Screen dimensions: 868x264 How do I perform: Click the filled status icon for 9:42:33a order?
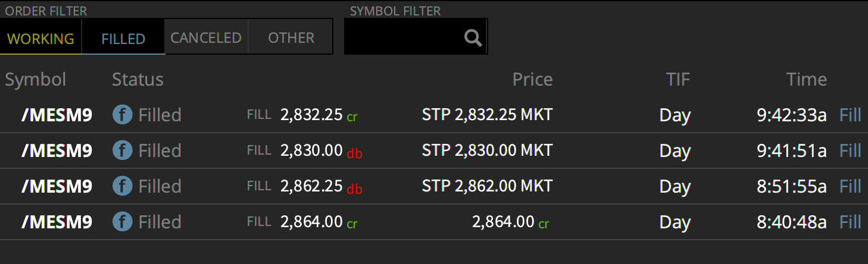tap(122, 115)
